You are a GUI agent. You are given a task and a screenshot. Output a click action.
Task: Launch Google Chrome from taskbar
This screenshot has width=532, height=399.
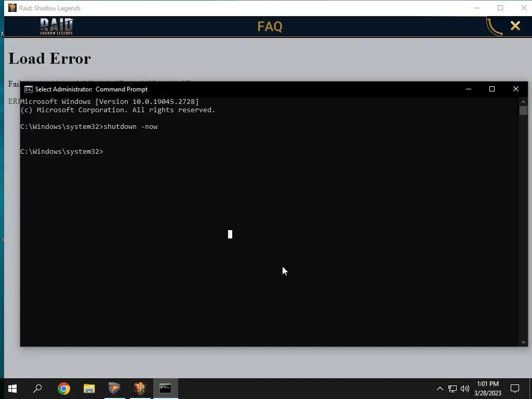(x=64, y=389)
